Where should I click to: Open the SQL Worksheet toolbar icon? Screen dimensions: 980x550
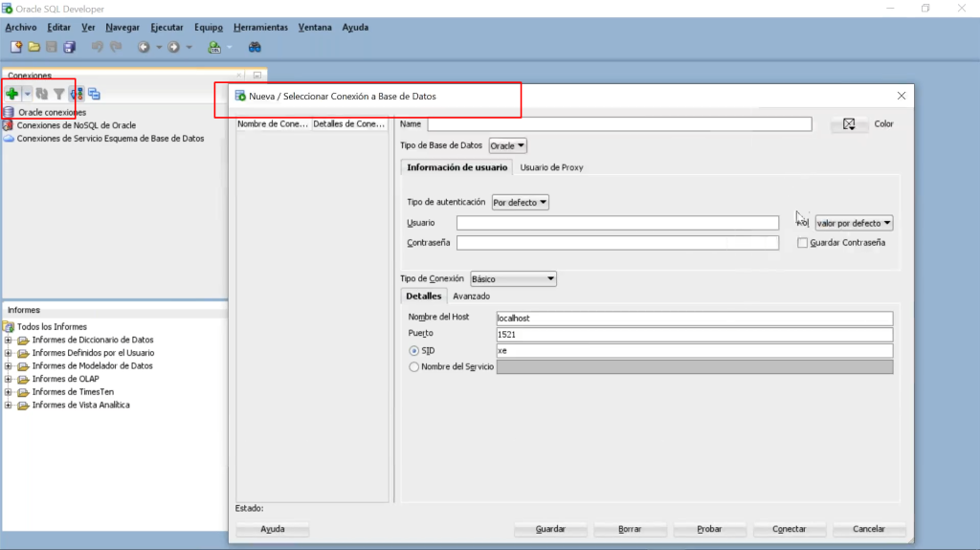pyautogui.click(x=214, y=47)
